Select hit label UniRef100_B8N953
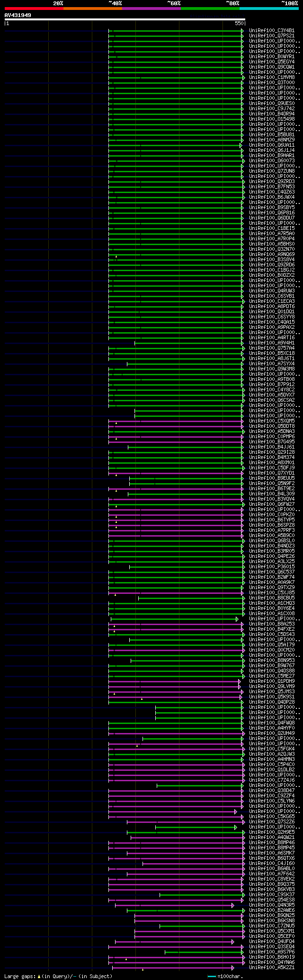This screenshot has height=980, width=303. 272,661
